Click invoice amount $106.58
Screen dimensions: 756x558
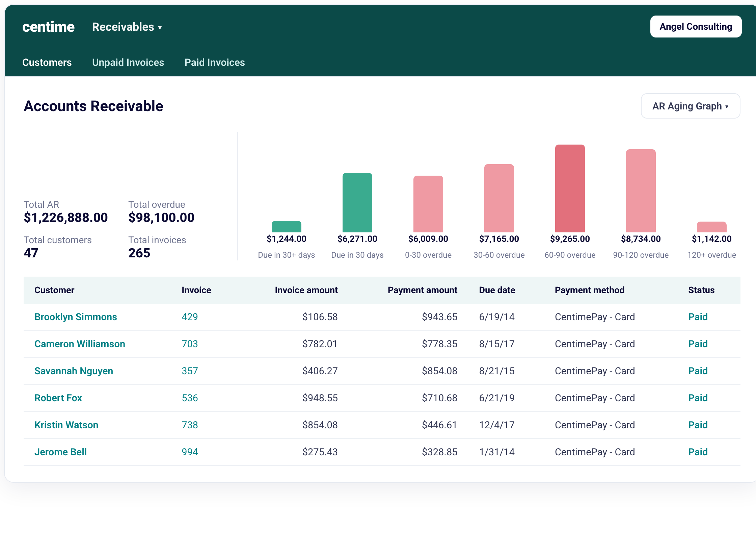click(320, 317)
